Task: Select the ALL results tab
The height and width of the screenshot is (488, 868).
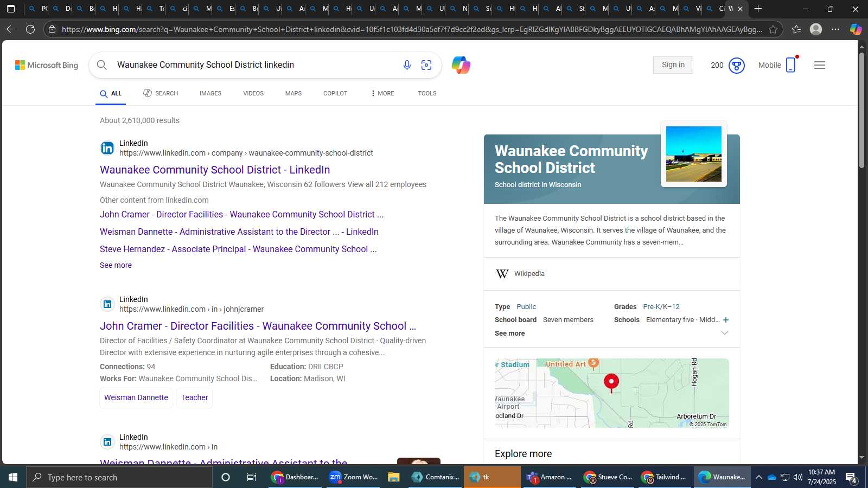Action: click(111, 94)
